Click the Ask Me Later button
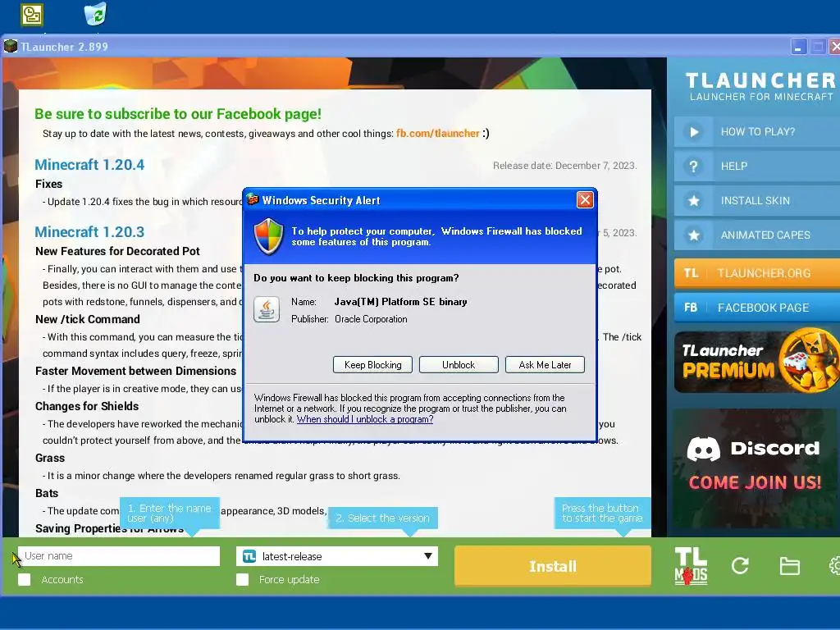Image resolution: width=840 pixels, height=630 pixels. pos(545,365)
